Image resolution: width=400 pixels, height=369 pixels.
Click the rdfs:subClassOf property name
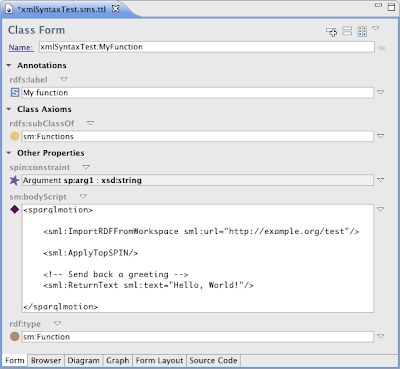pyautogui.click(x=42, y=124)
